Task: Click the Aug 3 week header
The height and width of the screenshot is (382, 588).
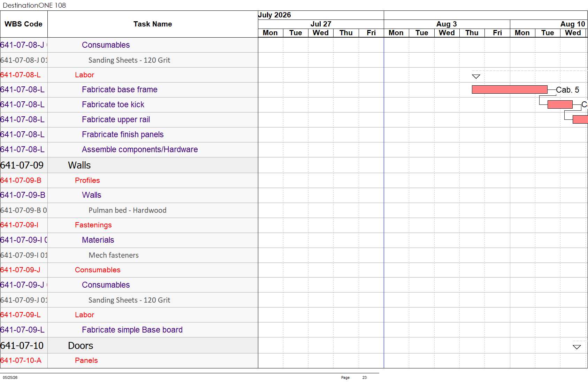Action: pyautogui.click(x=446, y=24)
